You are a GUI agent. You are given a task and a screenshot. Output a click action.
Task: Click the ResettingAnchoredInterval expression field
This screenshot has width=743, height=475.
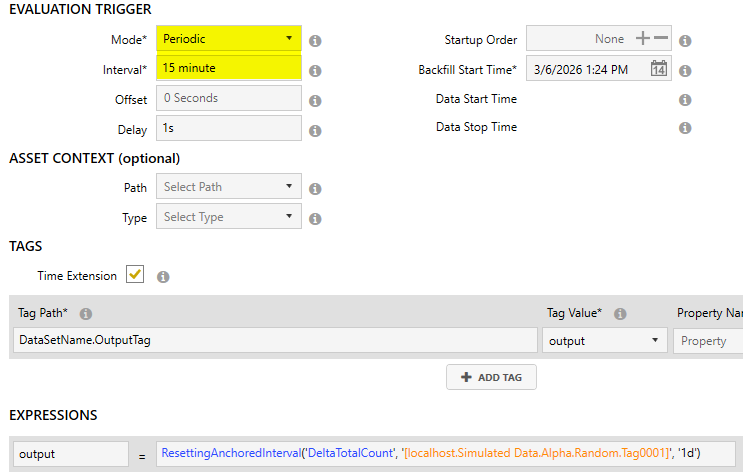click(445, 454)
